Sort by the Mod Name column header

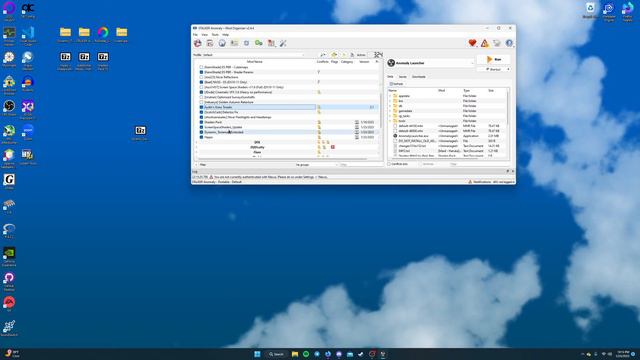(255, 62)
